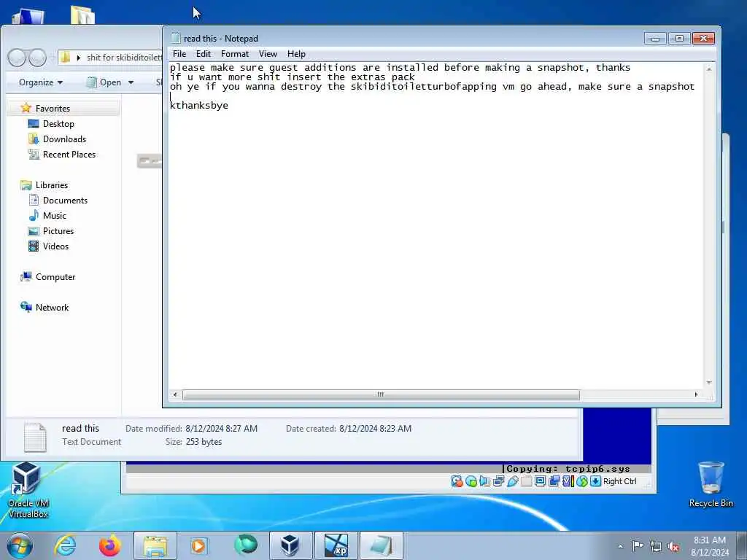The width and height of the screenshot is (747, 560).
Task: Open the Music library
Action: click(x=54, y=216)
